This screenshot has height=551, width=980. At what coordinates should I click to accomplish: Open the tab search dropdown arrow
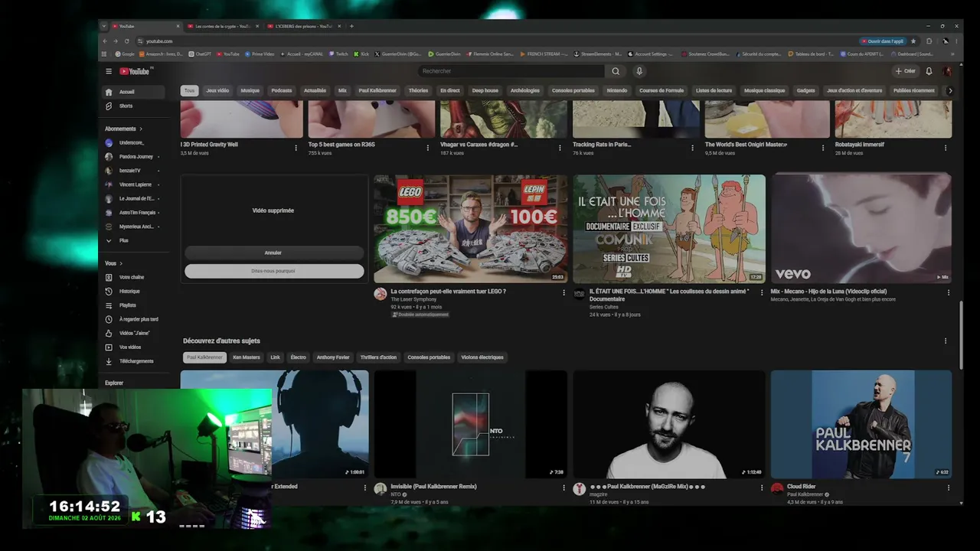point(104,26)
